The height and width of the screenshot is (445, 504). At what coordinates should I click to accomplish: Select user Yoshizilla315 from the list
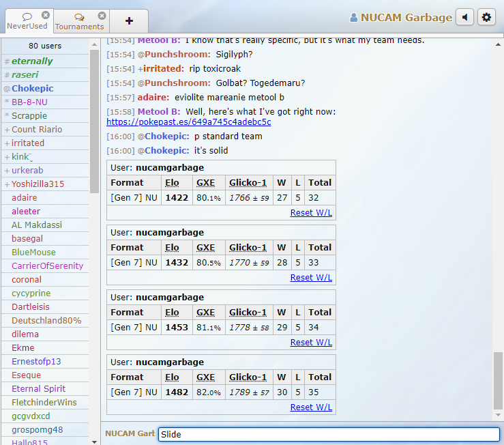click(38, 184)
